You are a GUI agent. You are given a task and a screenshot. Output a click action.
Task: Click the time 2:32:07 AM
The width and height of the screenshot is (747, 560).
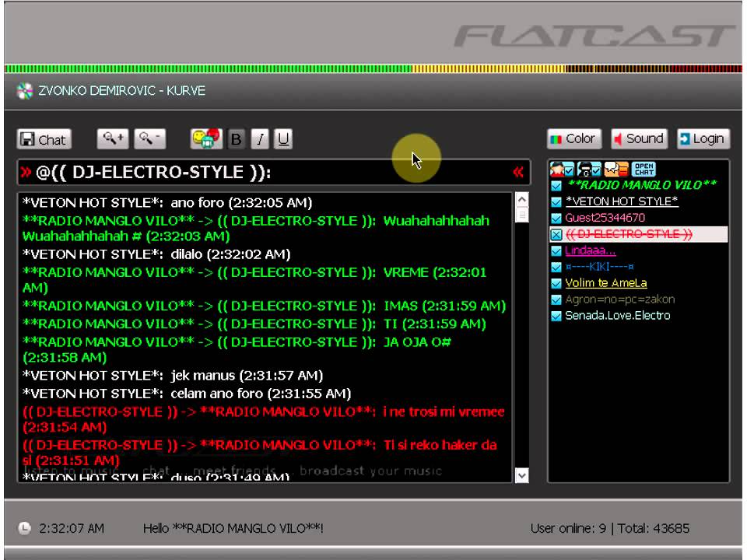(x=72, y=528)
